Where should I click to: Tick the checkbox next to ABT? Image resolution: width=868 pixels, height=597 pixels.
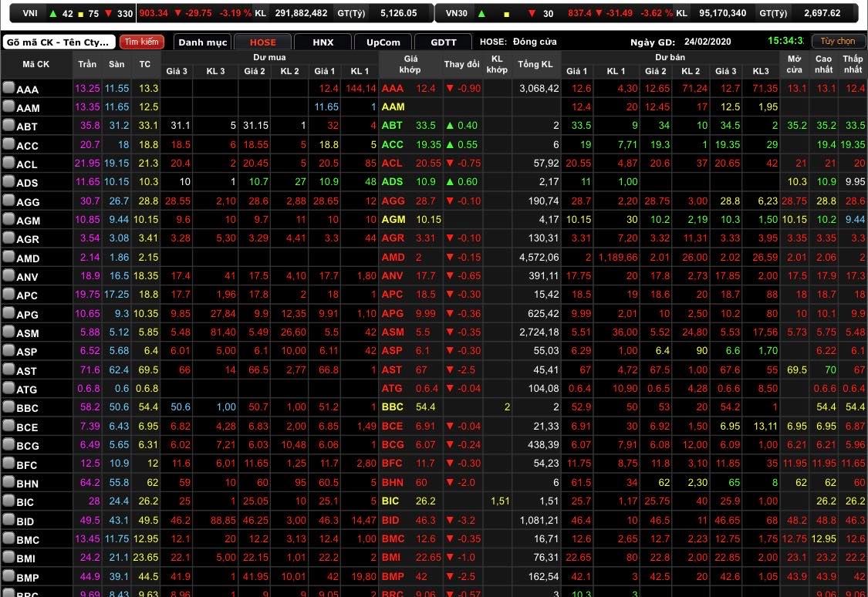click(8, 125)
